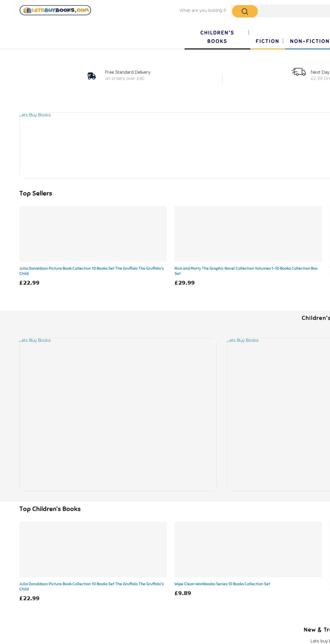This screenshot has height=644, width=330.
Task: Open Wipe Clean Workbooks thumbnail
Action: [x=248, y=550]
